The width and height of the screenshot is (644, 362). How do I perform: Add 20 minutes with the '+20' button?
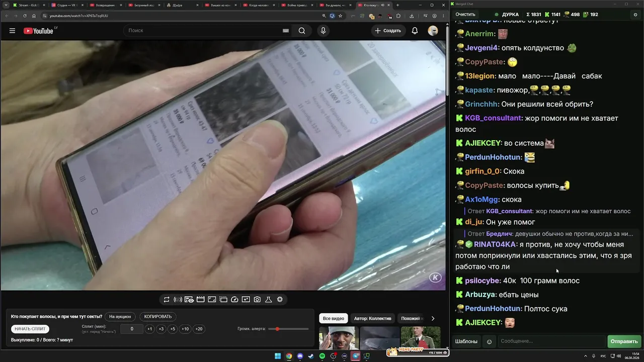click(199, 329)
